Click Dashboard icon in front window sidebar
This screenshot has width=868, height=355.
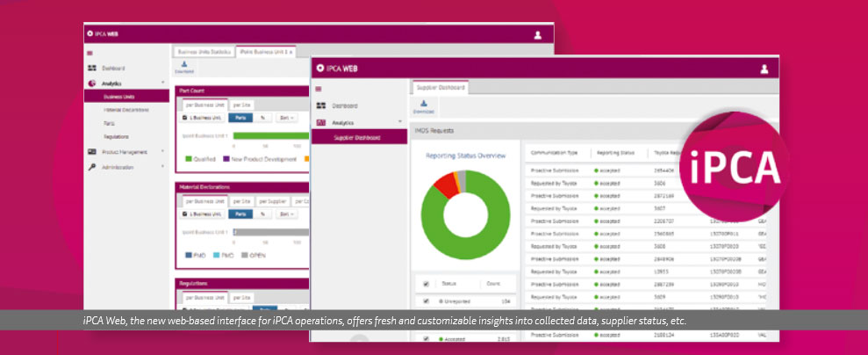pyautogui.click(x=321, y=105)
